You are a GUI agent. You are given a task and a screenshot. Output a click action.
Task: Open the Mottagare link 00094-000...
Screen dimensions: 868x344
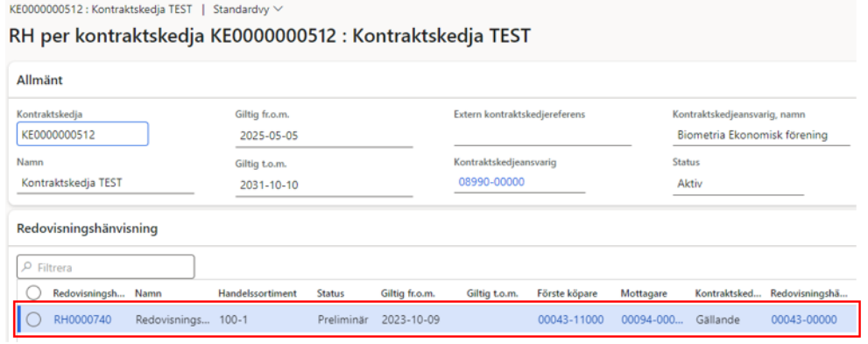pos(653,319)
